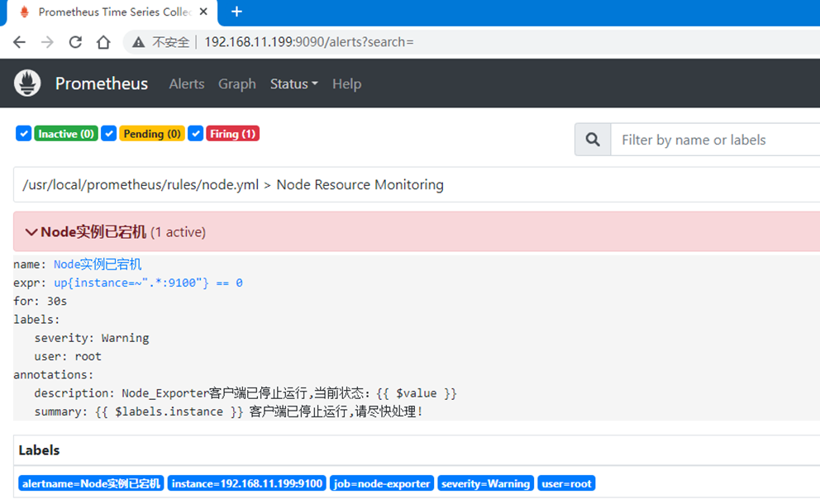Open the Status dropdown menu
The width and height of the screenshot is (820, 504).
294,83
